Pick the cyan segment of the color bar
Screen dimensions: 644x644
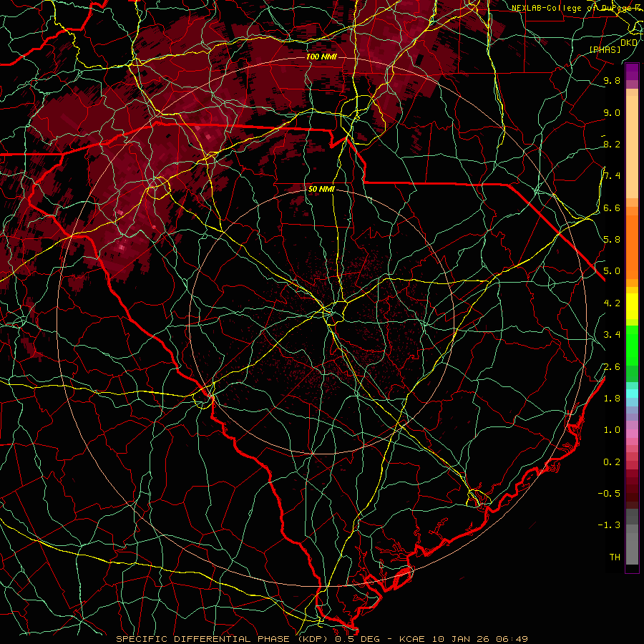pyautogui.click(x=632, y=394)
